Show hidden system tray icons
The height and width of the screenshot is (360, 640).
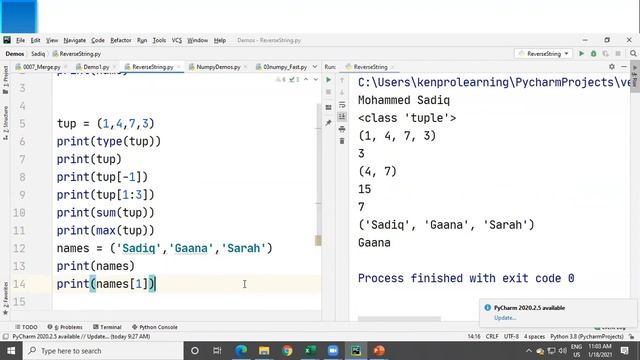pos(529,351)
